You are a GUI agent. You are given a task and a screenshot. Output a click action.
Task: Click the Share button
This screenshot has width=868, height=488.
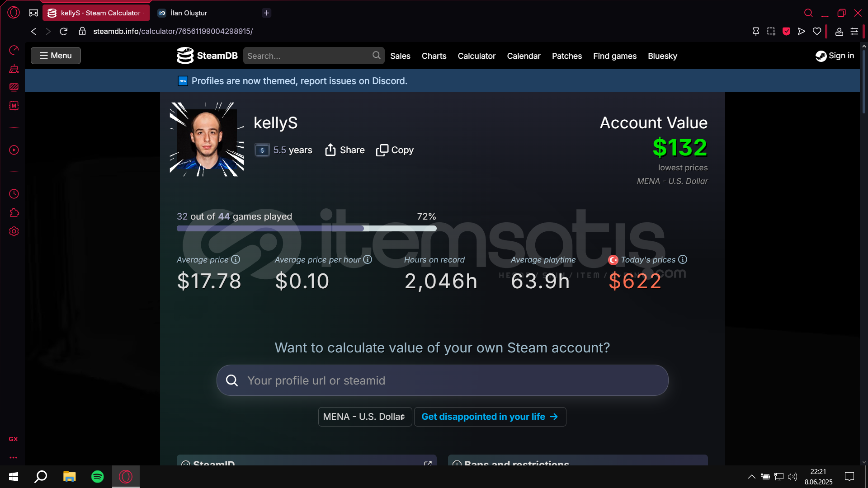pyautogui.click(x=344, y=150)
